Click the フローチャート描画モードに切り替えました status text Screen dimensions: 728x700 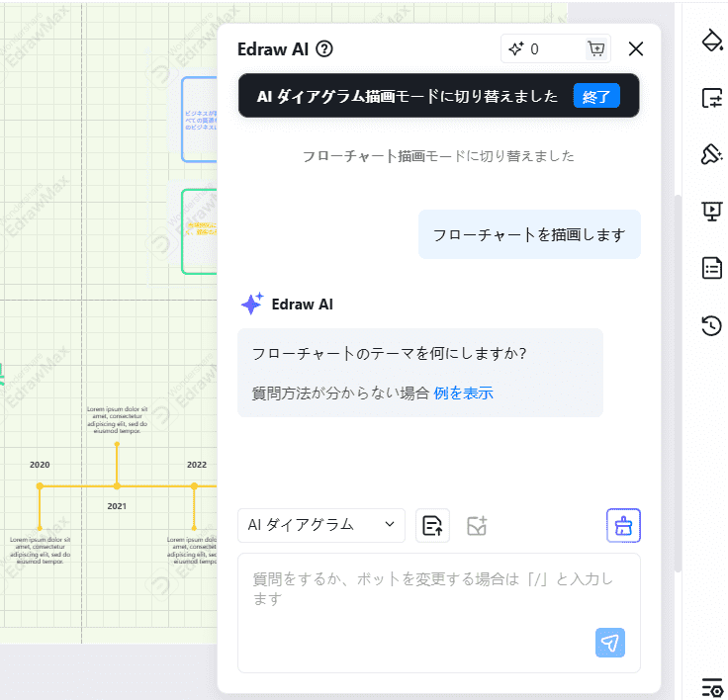tap(438, 156)
